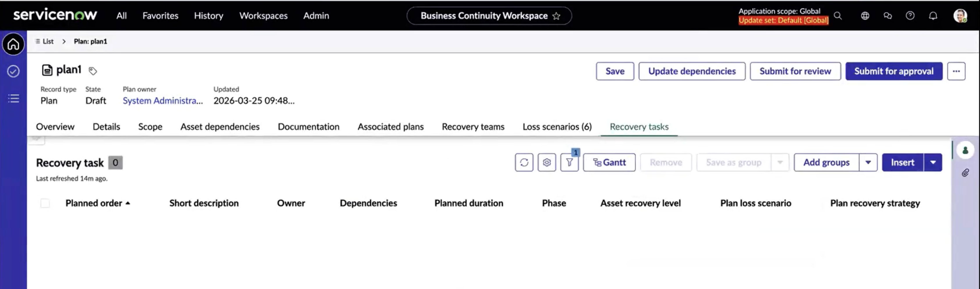Open the filter funnel icon
Screen dimensions: 980x289
[x=569, y=162]
